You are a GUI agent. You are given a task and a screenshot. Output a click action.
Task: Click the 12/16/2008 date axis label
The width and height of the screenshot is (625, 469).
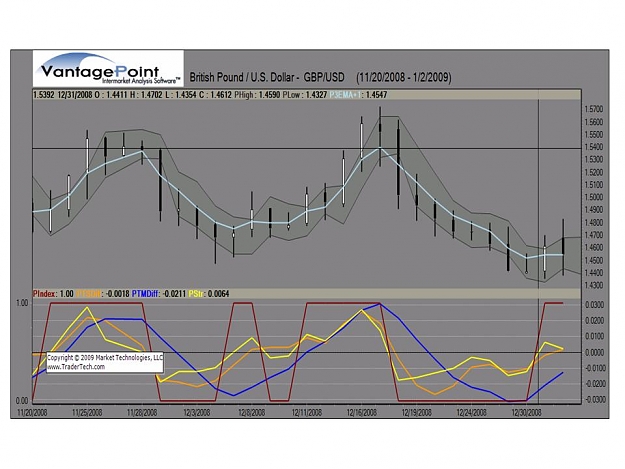(x=362, y=412)
